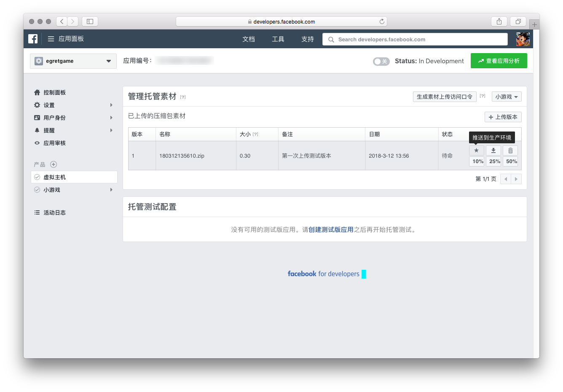The width and height of the screenshot is (563, 392).
Task: Click the 创建测试版应用 link
Action: pos(331,230)
